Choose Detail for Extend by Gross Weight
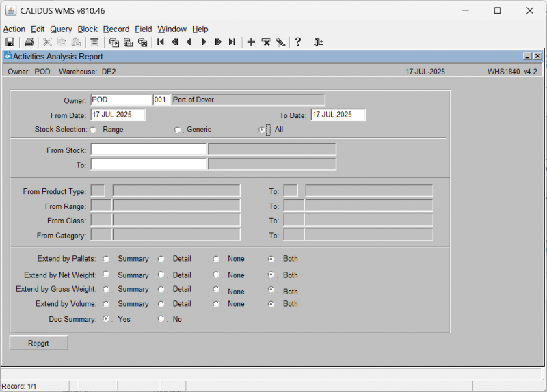 pyautogui.click(x=161, y=289)
